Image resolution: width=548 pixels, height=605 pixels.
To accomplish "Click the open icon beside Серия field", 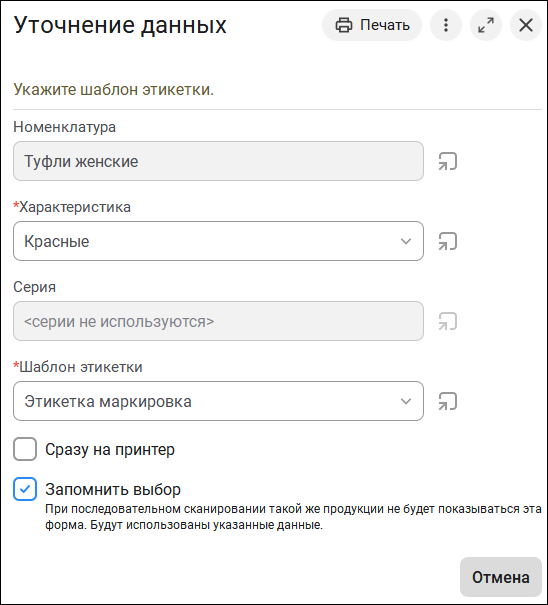I will (x=448, y=321).
